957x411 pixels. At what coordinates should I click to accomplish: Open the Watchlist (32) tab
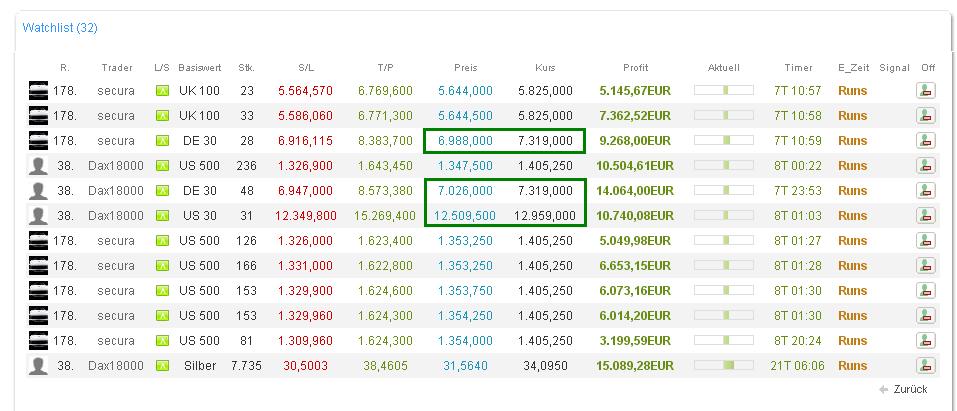pos(60,28)
